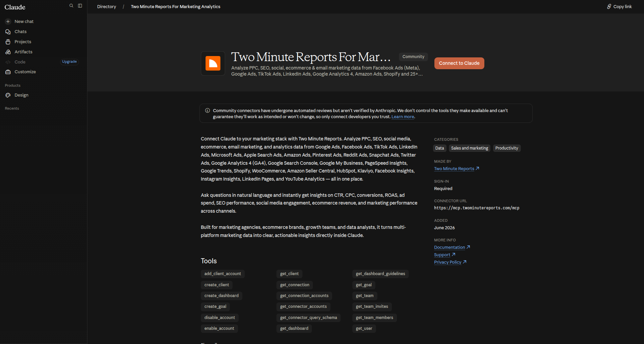
Task: Click the get_connector_accounts tool chip
Action: 303,307
